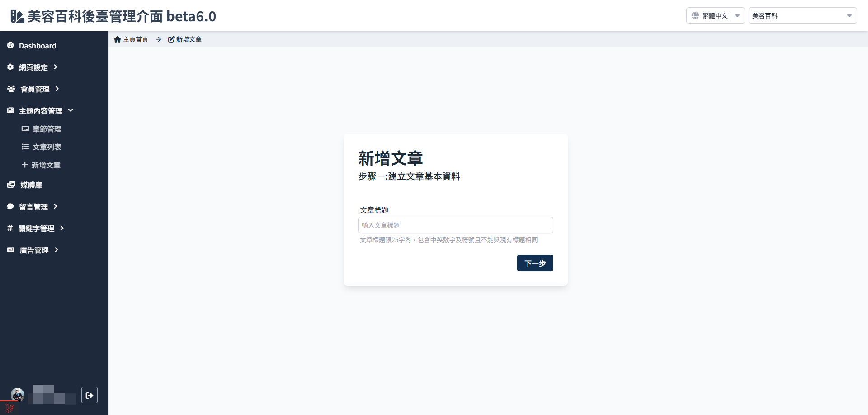Click the 文章標題限25字內 hint text

click(449, 240)
